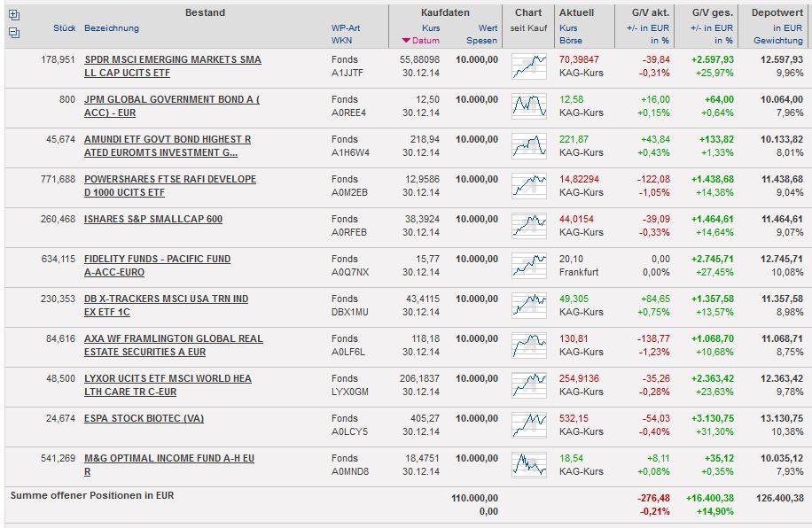The image size is (812, 528).
Task: Click the collapse-all minus icon
Action: tap(13, 32)
